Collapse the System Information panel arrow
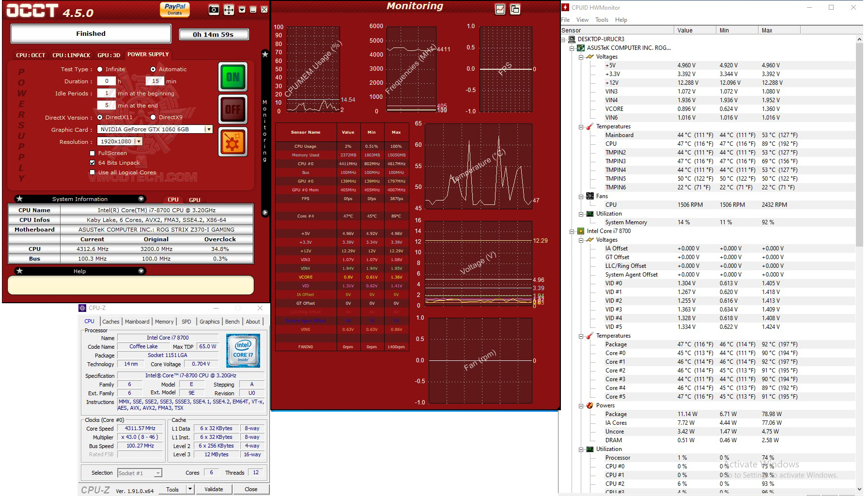The image size is (868, 496). (141, 199)
